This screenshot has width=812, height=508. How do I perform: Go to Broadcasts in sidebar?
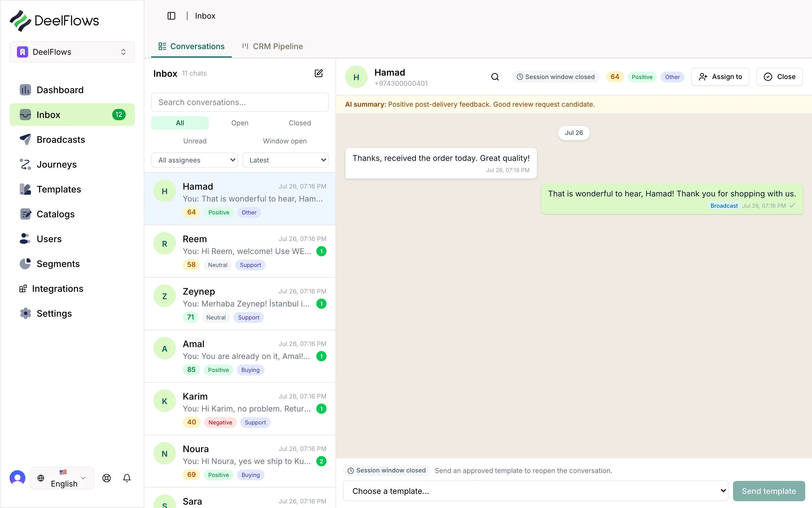(x=72, y=139)
